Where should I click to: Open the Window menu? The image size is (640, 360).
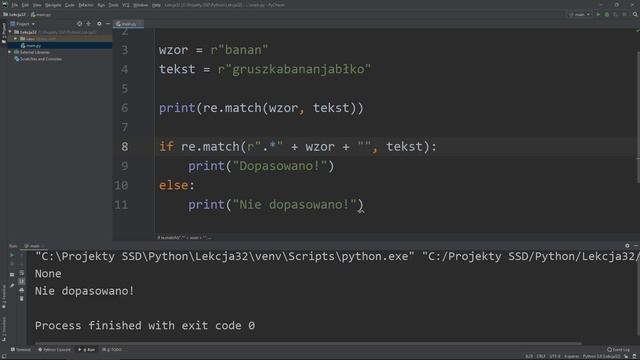point(140,5)
